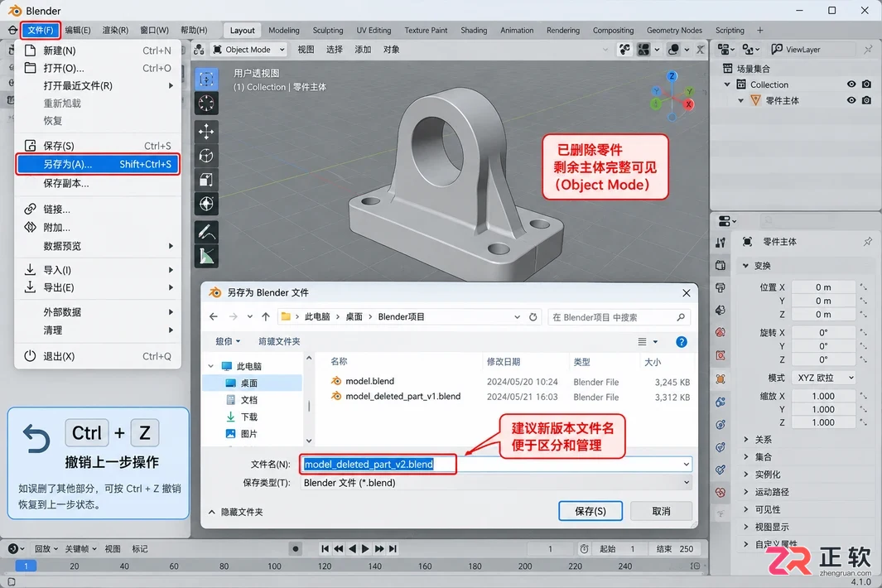
Task: Select the Transform tool
Action: click(206, 204)
